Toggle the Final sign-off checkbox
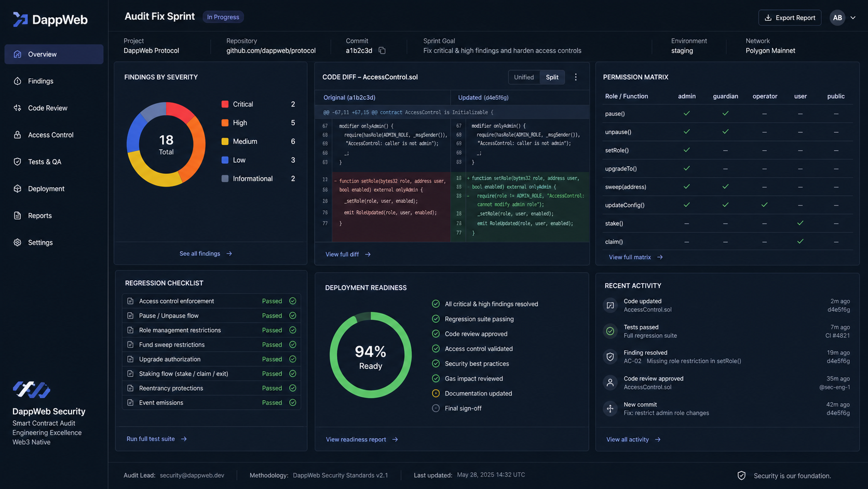The height and width of the screenshot is (489, 868). coord(436,408)
